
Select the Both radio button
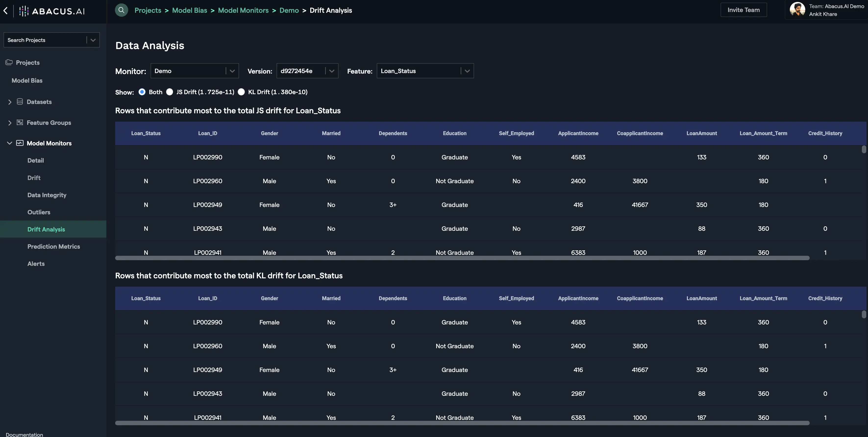click(x=142, y=92)
